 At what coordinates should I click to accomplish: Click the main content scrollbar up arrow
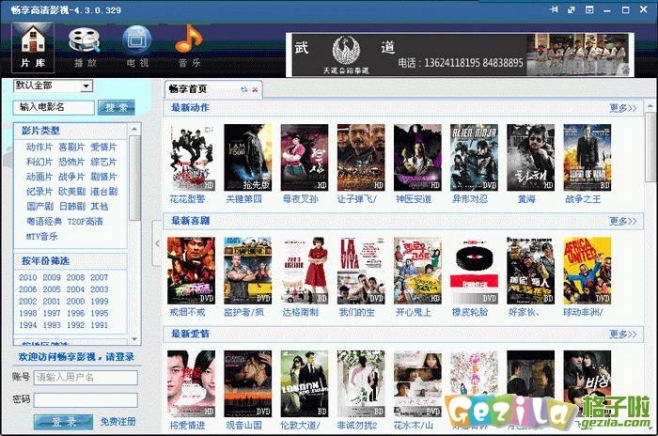click(x=650, y=106)
